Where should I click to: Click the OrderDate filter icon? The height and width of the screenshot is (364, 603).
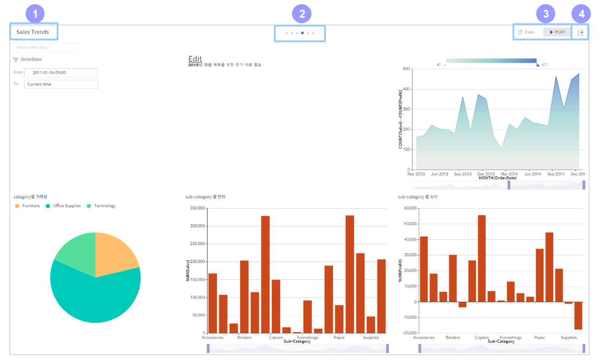click(16, 59)
